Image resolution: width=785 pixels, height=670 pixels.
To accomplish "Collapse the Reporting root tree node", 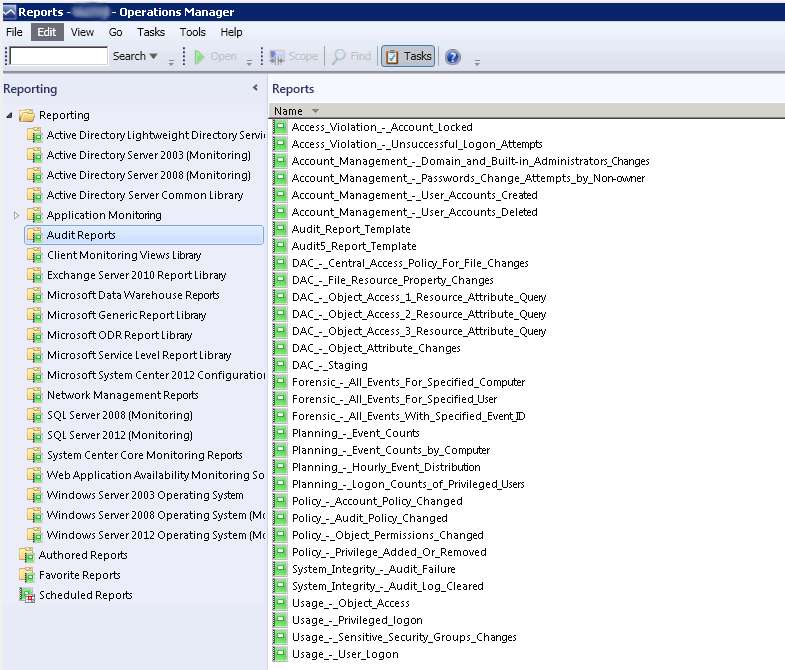I will tap(9, 115).
